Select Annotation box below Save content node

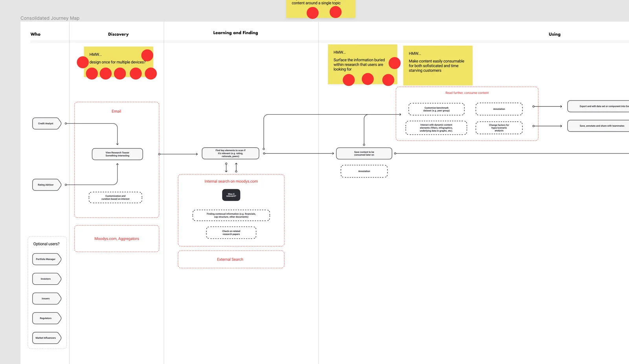click(x=364, y=171)
